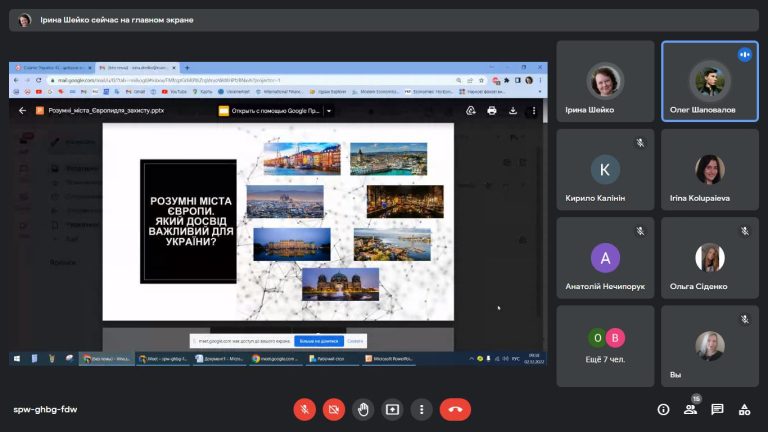Open the Карты bookmark

202,92
